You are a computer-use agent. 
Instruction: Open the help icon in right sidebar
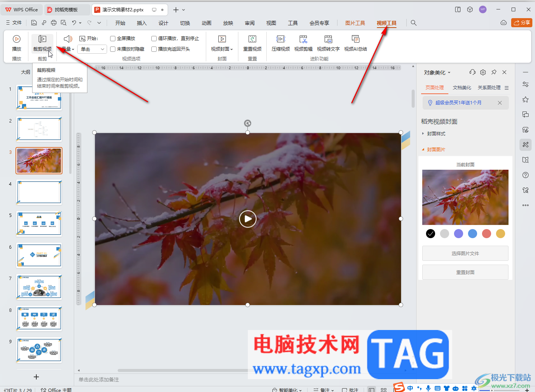pyautogui.click(x=526, y=175)
